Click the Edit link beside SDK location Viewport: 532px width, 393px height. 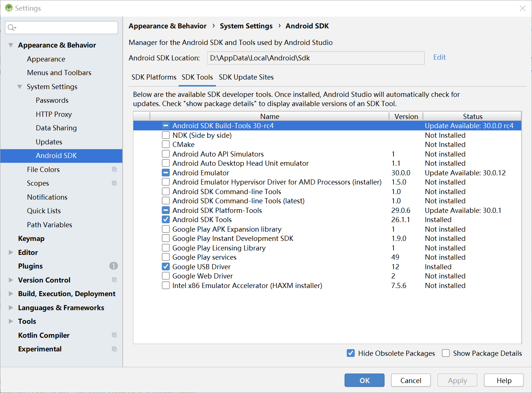point(439,57)
